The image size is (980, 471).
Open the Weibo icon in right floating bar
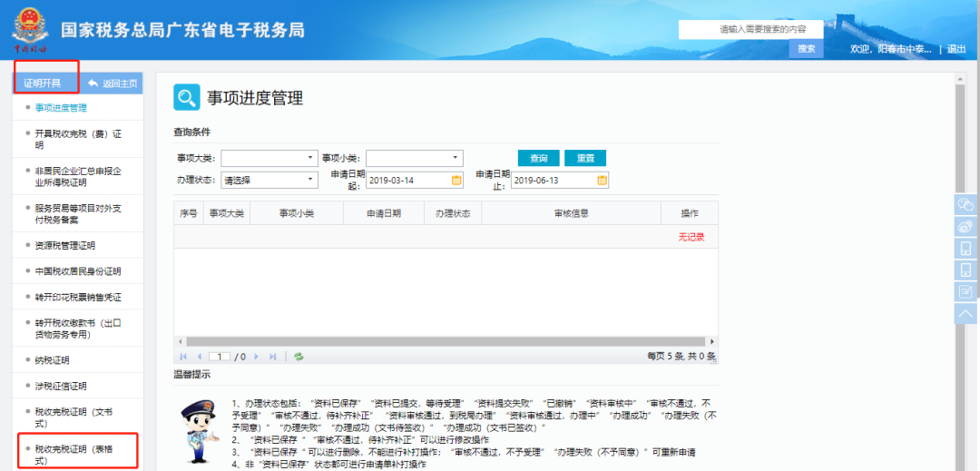[966, 226]
